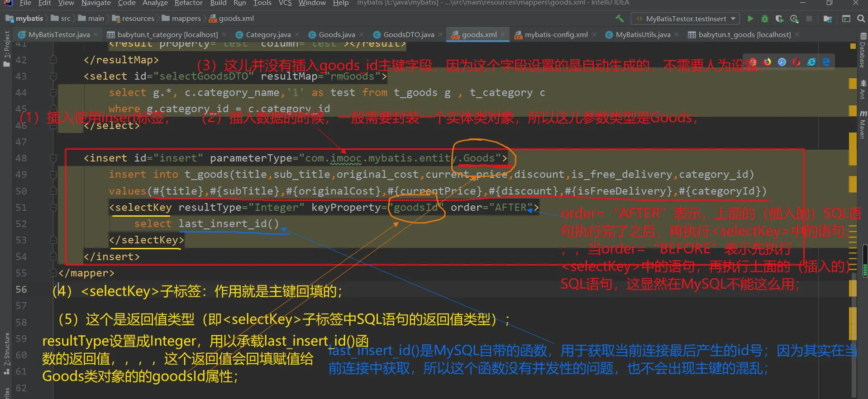
Task: Open the run configuration dropdown
Action: pyautogui.click(x=686, y=19)
